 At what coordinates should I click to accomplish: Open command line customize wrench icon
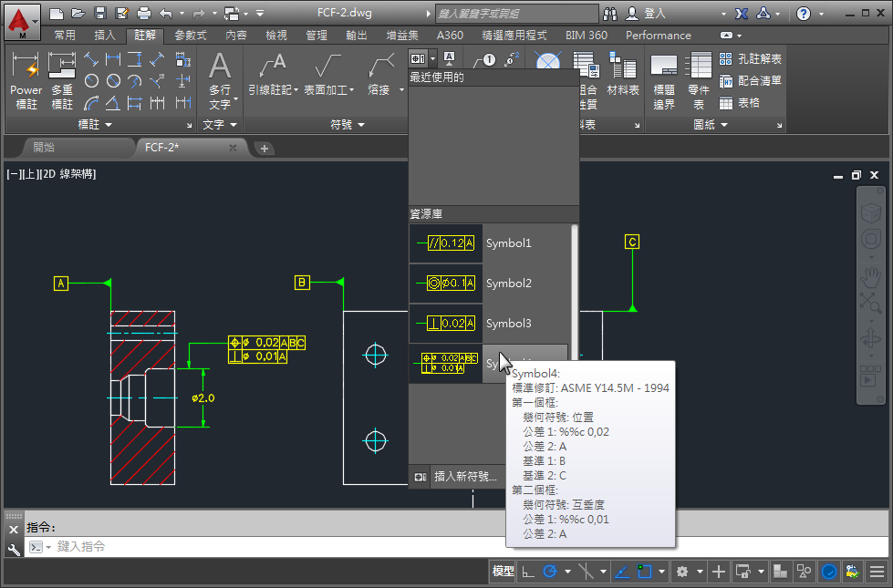[x=14, y=550]
